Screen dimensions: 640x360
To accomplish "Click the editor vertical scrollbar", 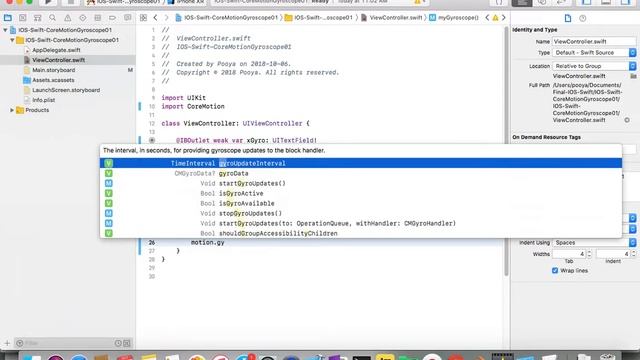I will [x=507, y=151].
